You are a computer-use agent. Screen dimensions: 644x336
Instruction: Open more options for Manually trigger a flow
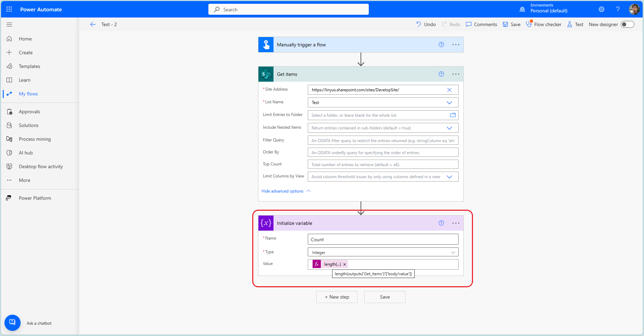tap(456, 45)
